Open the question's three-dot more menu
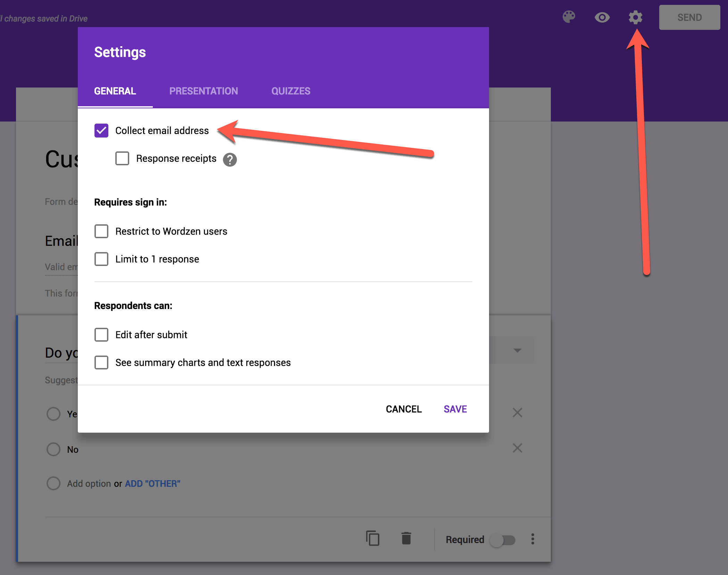 (x=532, y=539)
